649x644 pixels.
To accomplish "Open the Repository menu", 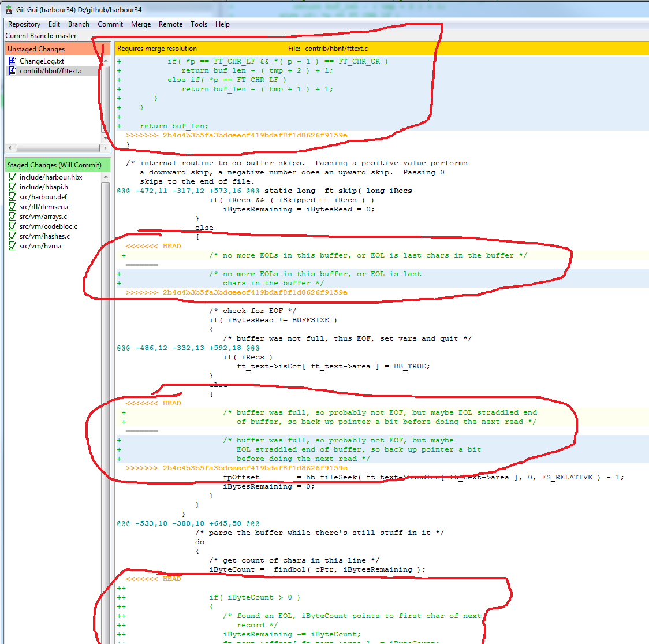I will (24, 24).
